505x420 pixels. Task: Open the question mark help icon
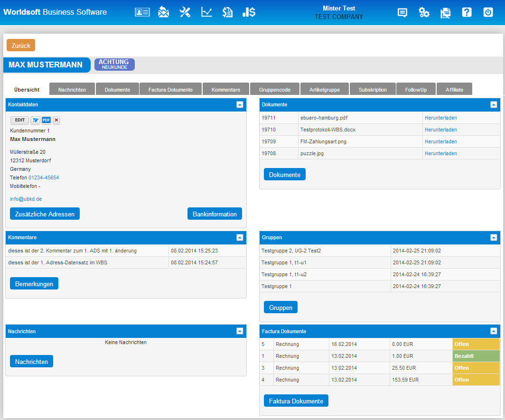coord(467,12)
